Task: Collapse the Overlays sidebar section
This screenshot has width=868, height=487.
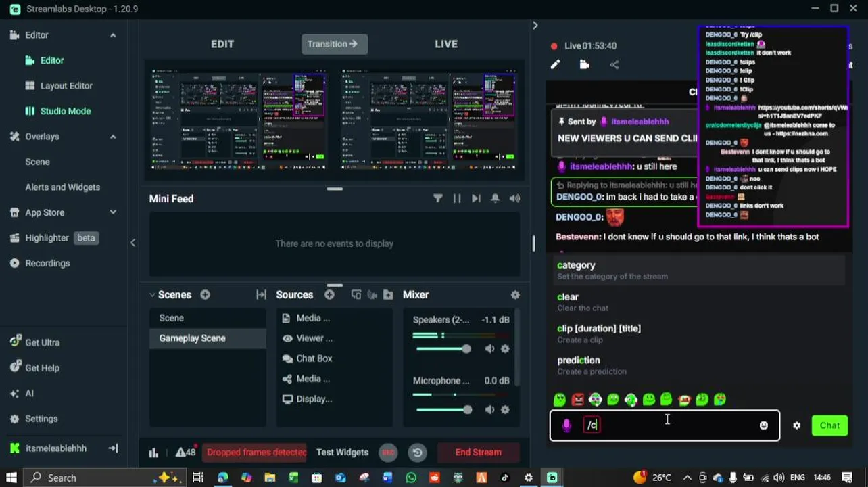Action: [113, 137]
